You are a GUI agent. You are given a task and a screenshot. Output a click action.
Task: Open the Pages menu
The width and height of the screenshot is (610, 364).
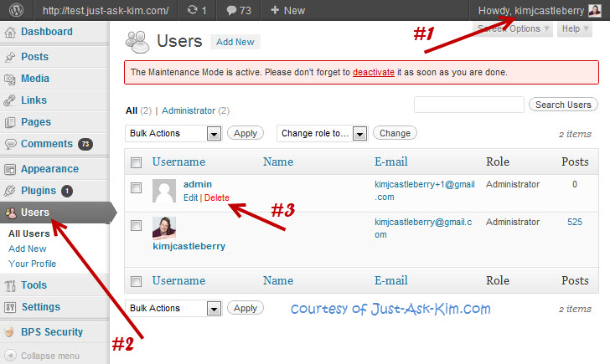point(36,122)
